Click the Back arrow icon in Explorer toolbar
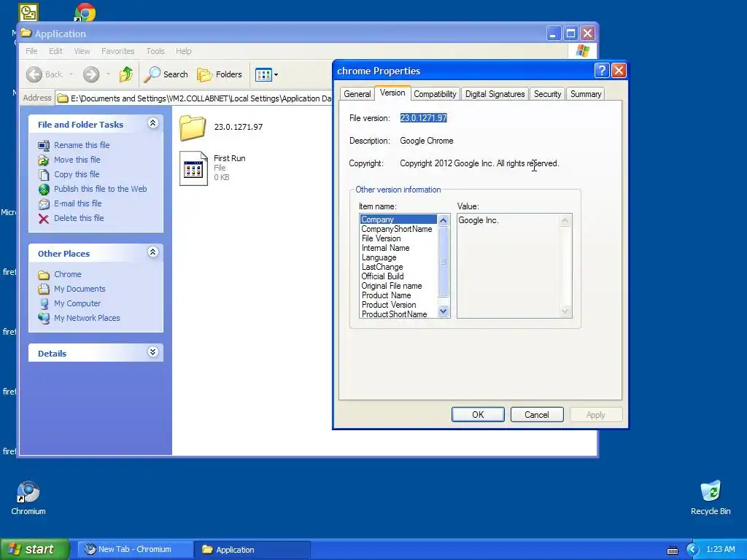The height and width of the screenshot is (560, 747). (x=34, y=74)
